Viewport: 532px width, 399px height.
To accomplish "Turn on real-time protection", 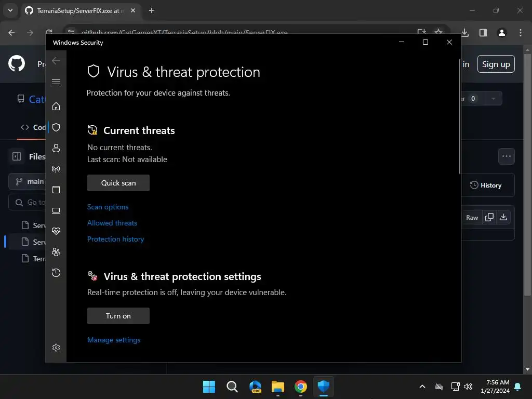I will (x=118, y=316).
